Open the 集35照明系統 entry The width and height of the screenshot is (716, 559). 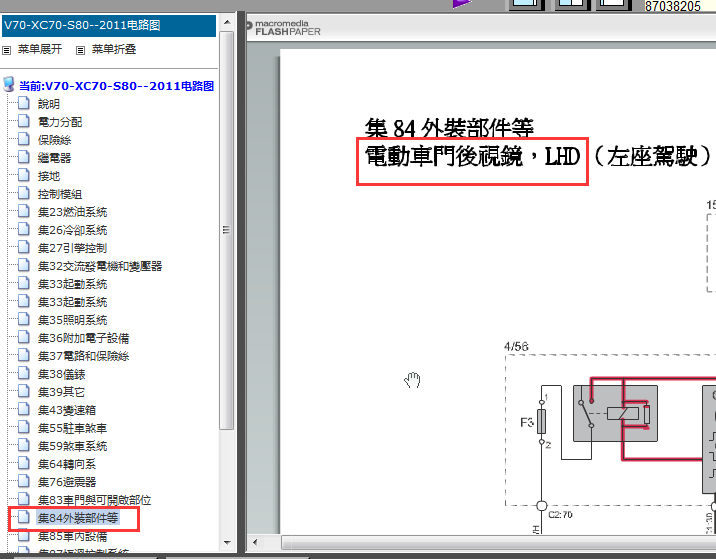[x=73, y=320]
